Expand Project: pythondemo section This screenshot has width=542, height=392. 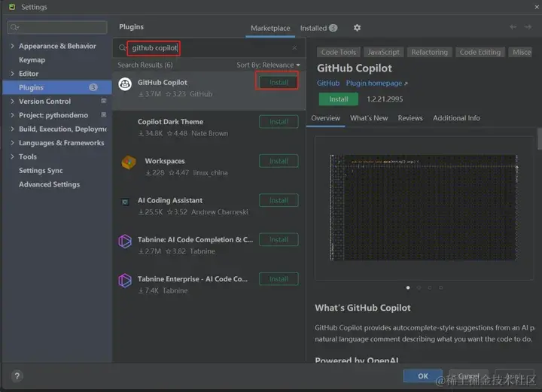point(12,115)
